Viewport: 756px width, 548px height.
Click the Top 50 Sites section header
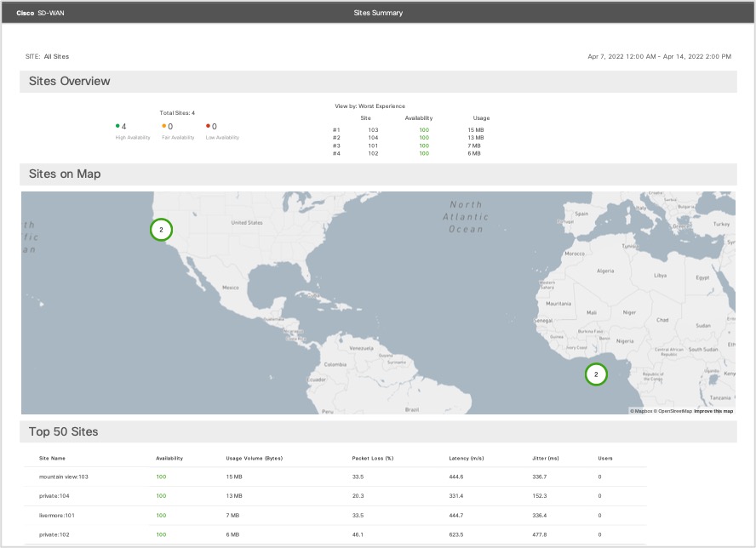(64, 431)
